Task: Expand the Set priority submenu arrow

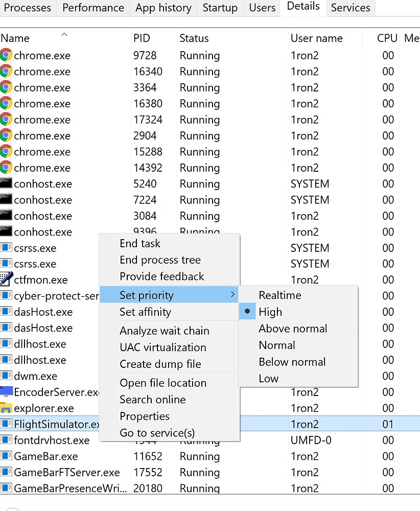Action: click(x=232, y=295)
